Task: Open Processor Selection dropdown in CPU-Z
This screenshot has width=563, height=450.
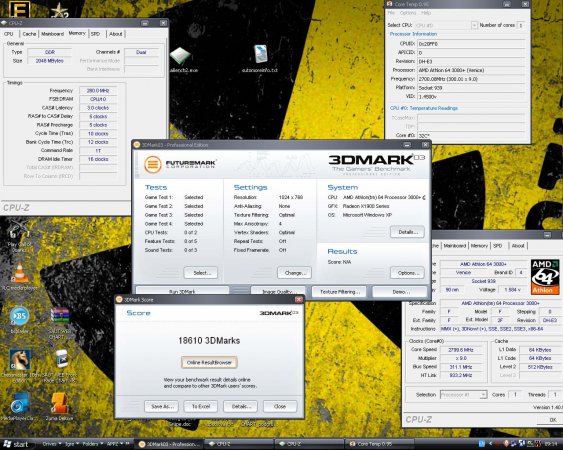Action: [x=464, y=395]
